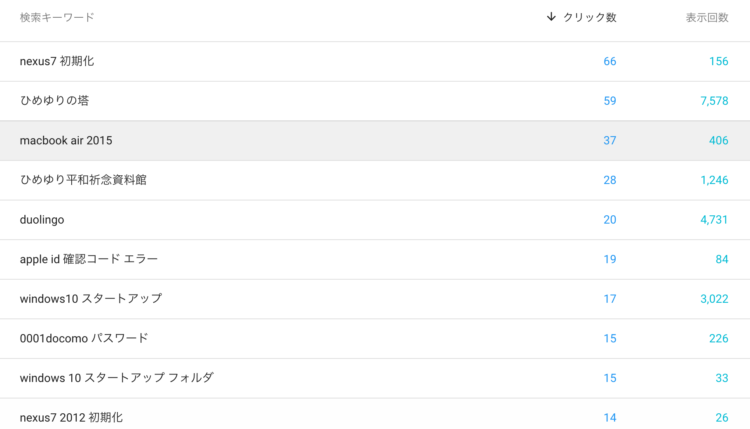Viewport: 750px width, 429px height.
Task: Click the 検索キーワード column header
Action: click(57, 18)
